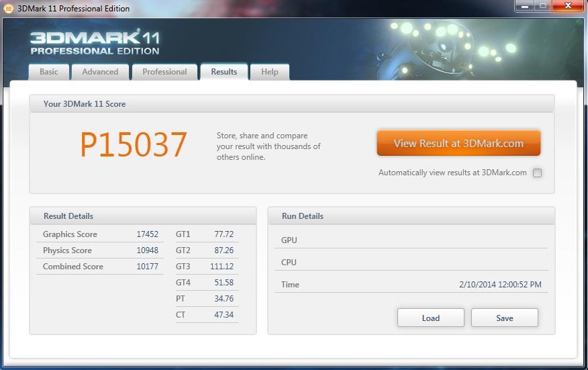This screenshot has width=588, height=370.
Task: Maximize the 3DMark 11 window
Action: click(x=542, y=5)
